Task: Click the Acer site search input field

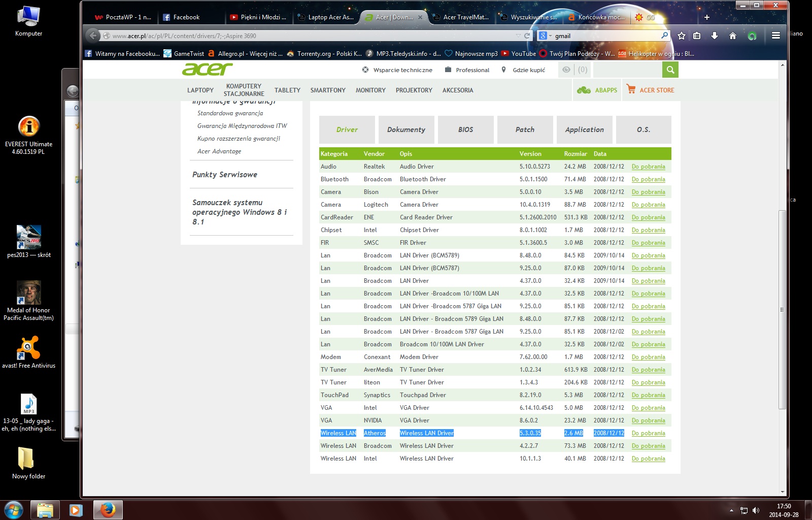Action: 627,70
